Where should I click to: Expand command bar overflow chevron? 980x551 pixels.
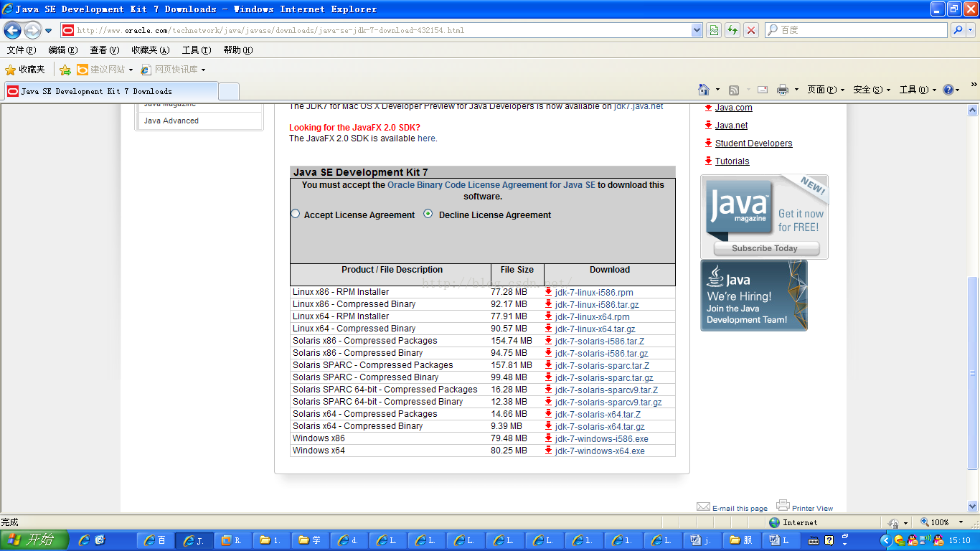click(974, 85)
